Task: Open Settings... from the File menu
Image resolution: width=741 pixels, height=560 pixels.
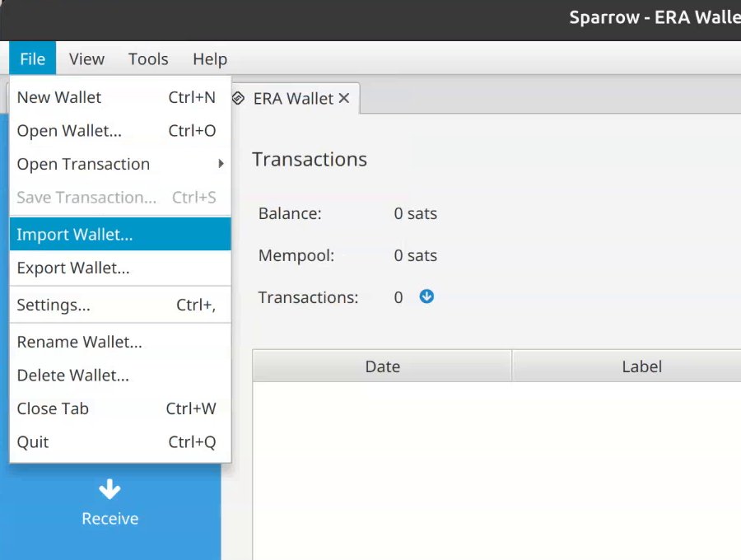Action: (x=120, y=305)
